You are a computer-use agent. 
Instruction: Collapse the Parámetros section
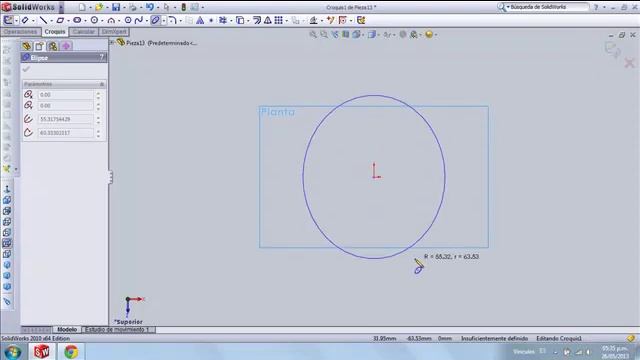[102, 84]
